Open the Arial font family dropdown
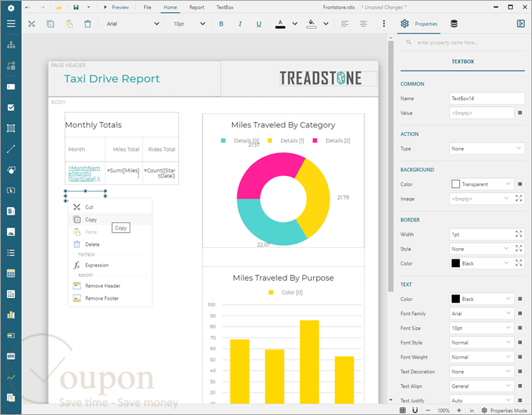 point(133,24)
